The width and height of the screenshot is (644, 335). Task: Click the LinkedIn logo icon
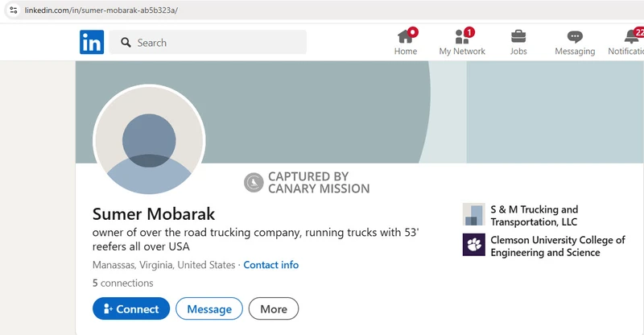(x=92, y=42)
